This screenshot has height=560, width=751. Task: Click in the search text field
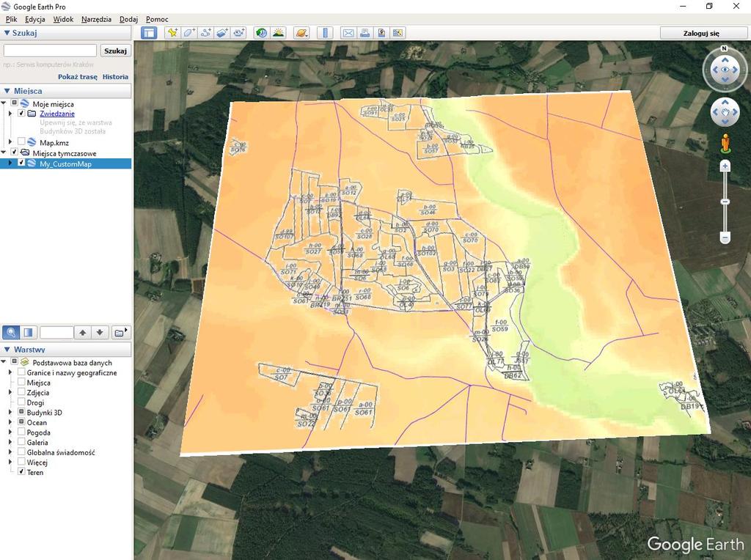[51, 51]
